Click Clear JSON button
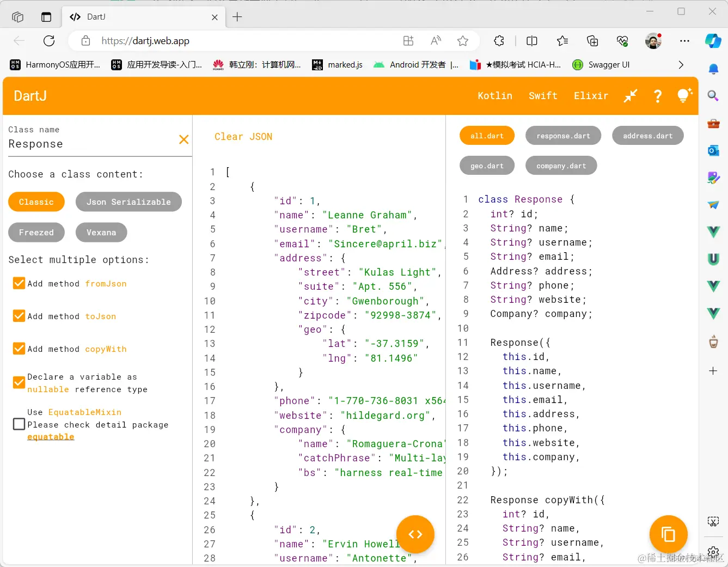Viewport: 728px width, 567px height. pyautogui.click(x=243, y=137)
